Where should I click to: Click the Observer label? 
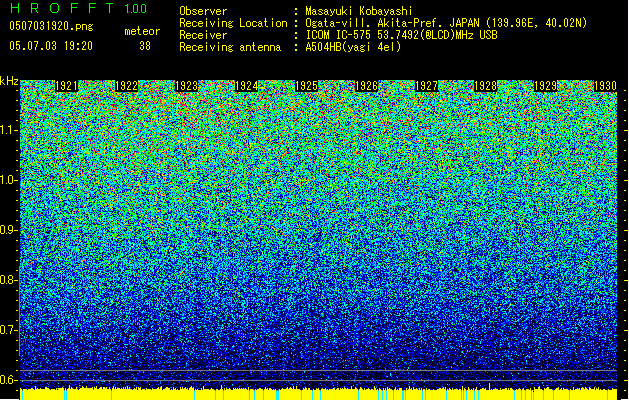[x=203, y=11]
